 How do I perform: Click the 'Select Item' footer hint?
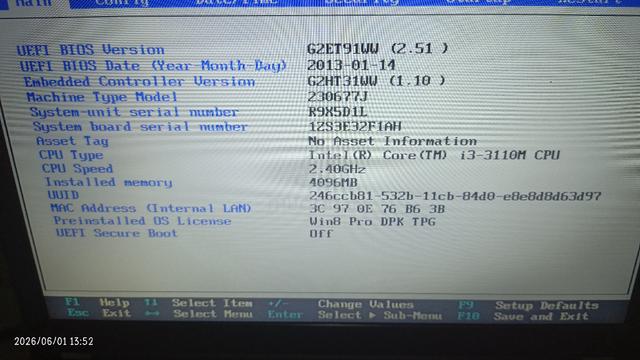[212, 303]
